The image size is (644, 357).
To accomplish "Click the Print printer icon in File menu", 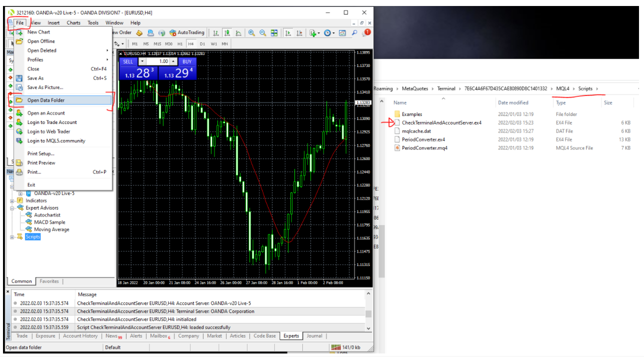I will pyautogui.click(x=19, y=172).
